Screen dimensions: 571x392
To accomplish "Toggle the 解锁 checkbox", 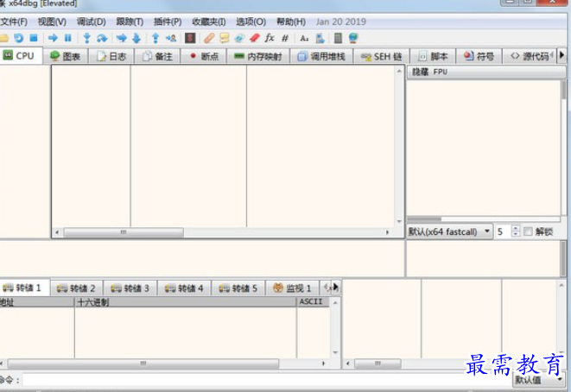I will [528, 231].
